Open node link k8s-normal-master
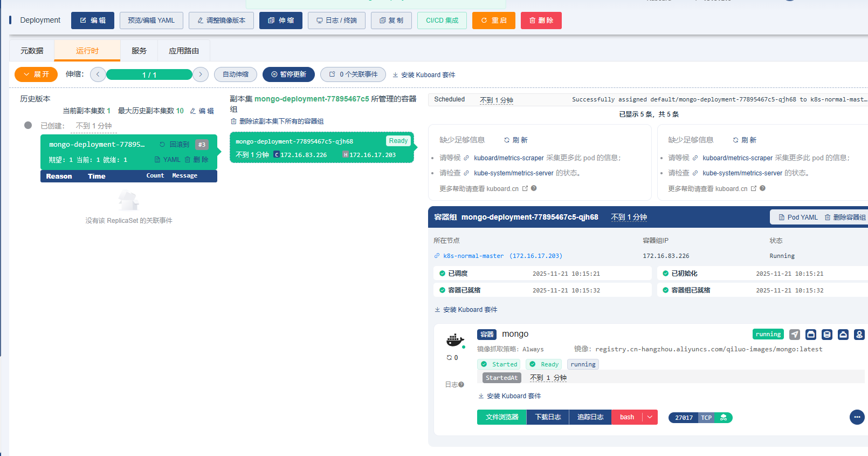Screen dimensions: 868x456 [x=498, y=256]
